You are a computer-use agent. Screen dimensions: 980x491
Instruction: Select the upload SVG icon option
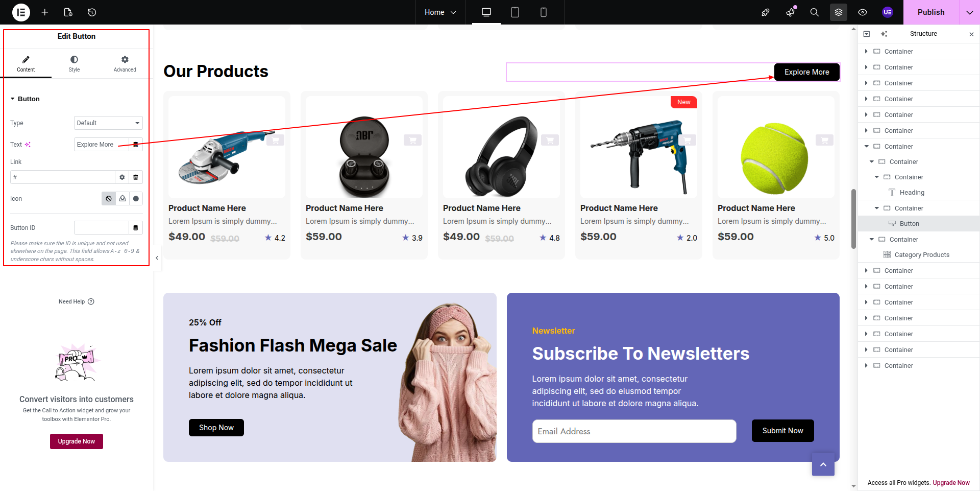(x=122, y=199)
